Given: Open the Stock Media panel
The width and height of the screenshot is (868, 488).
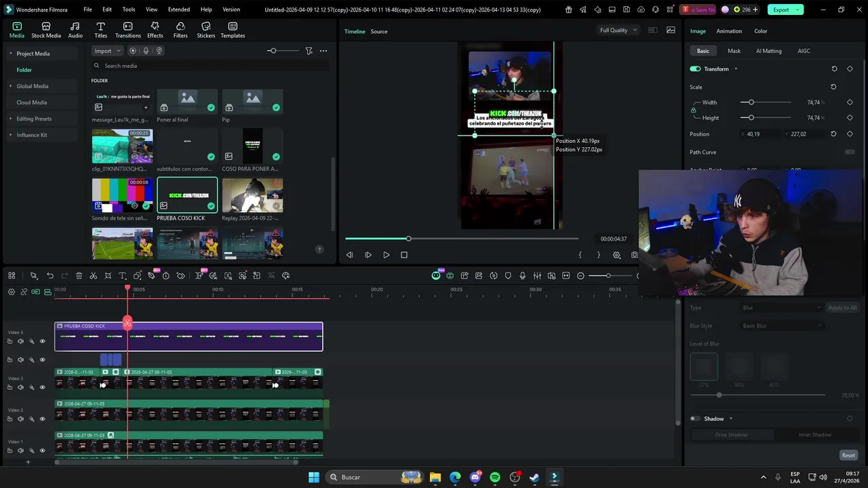Looking at the screenshot, I should point(46,30).
